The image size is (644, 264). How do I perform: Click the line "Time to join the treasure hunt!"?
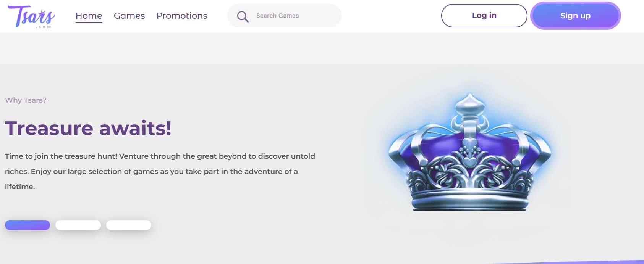61,156
